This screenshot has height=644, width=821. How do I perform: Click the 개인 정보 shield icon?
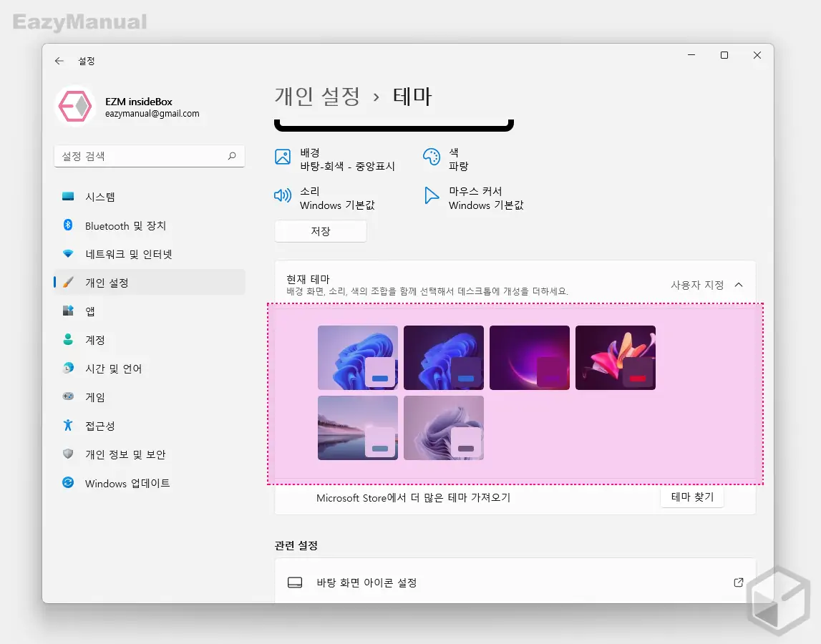(68, 454)
